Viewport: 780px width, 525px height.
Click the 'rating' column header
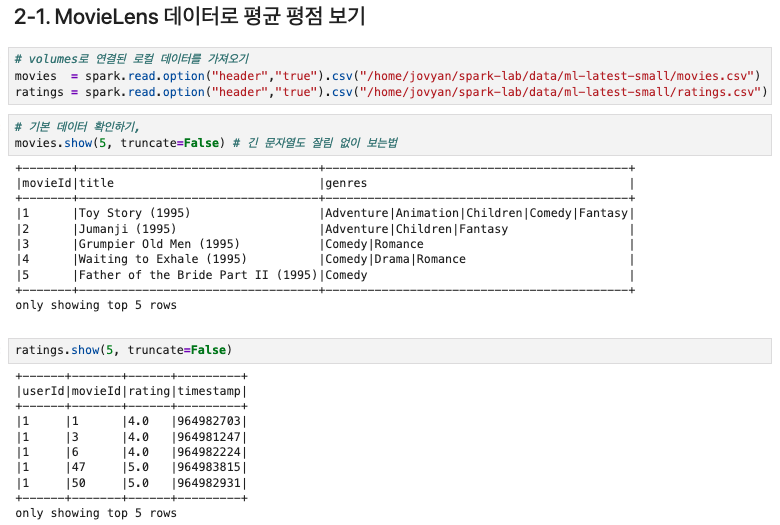pyautogui.click(x=149, y=391)
